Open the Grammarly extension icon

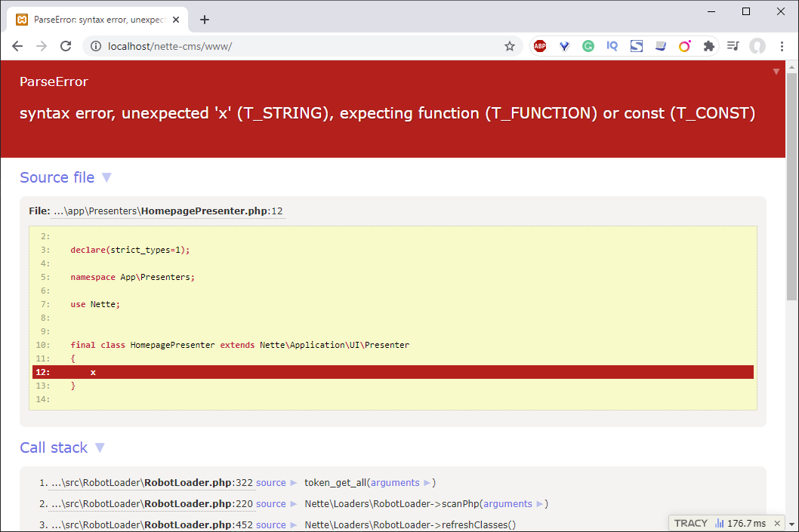pos(588,46)
